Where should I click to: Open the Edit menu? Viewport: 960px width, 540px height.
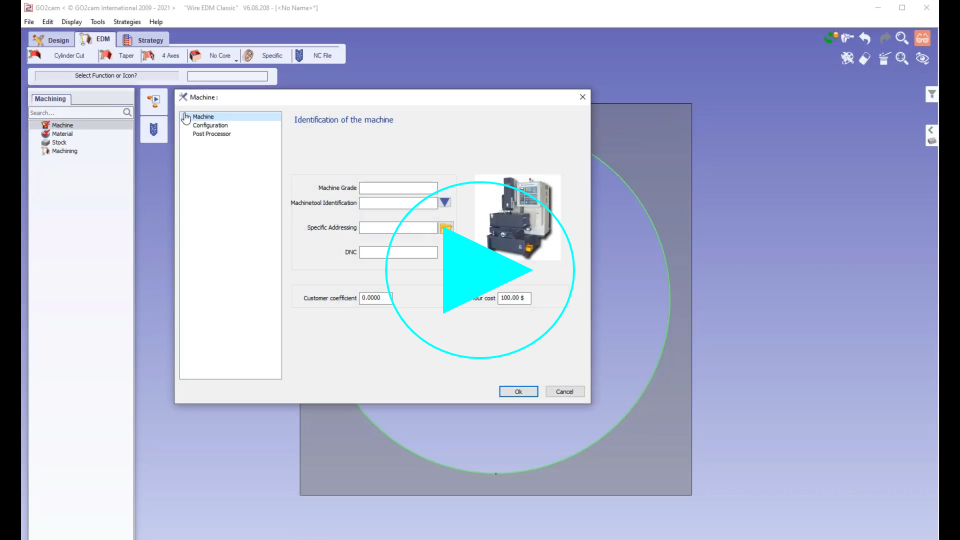(48, 21)
